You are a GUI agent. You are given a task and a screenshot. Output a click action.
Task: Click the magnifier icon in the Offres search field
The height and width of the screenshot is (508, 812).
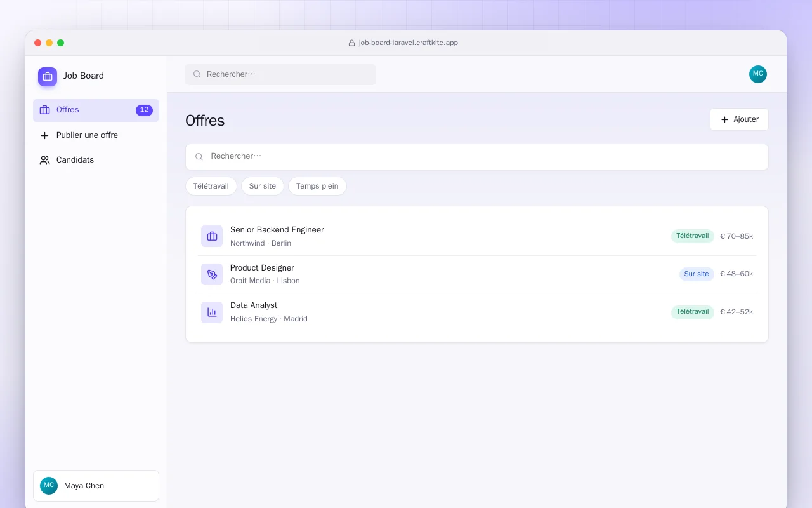pyautogui.click(x=199, y=157)
